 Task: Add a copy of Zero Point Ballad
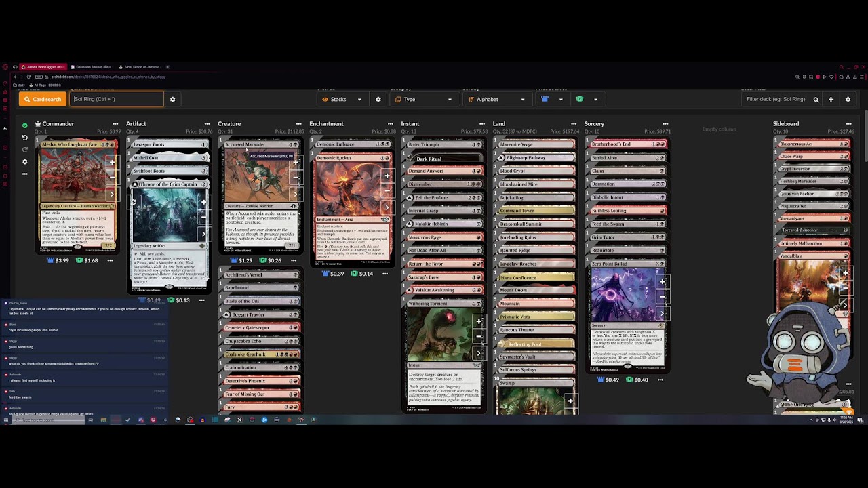pyautogui.click(x=663, y=282)
